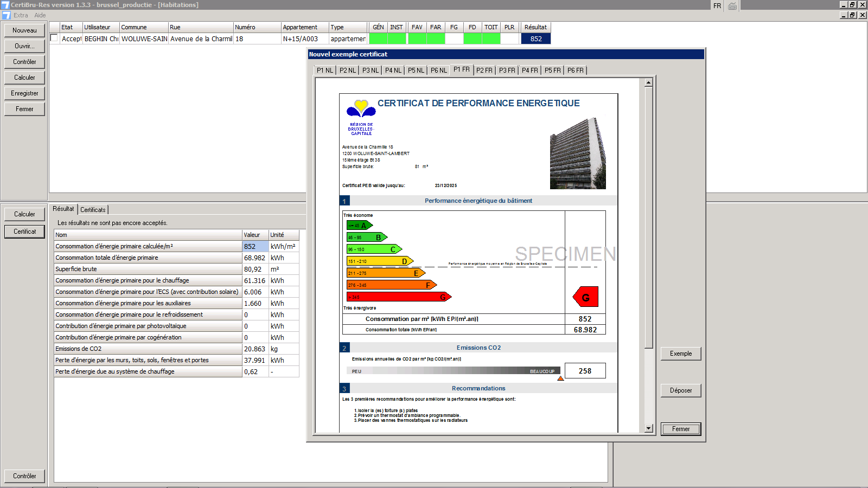Switch to the P2 FR certificate page tab
This screenshot has height=488, width=868.
[484, 70]
